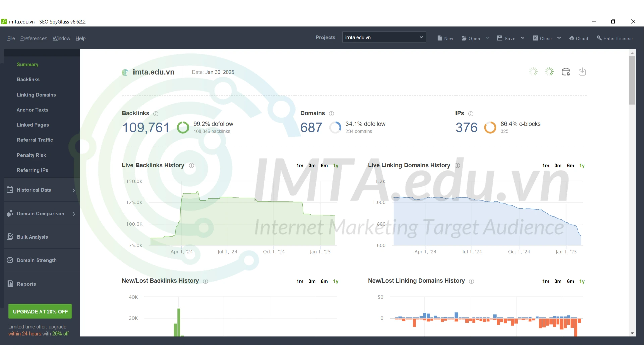Click the Domain Comparison icon
This screenshot has width=644, height=362.
(10, 213)
